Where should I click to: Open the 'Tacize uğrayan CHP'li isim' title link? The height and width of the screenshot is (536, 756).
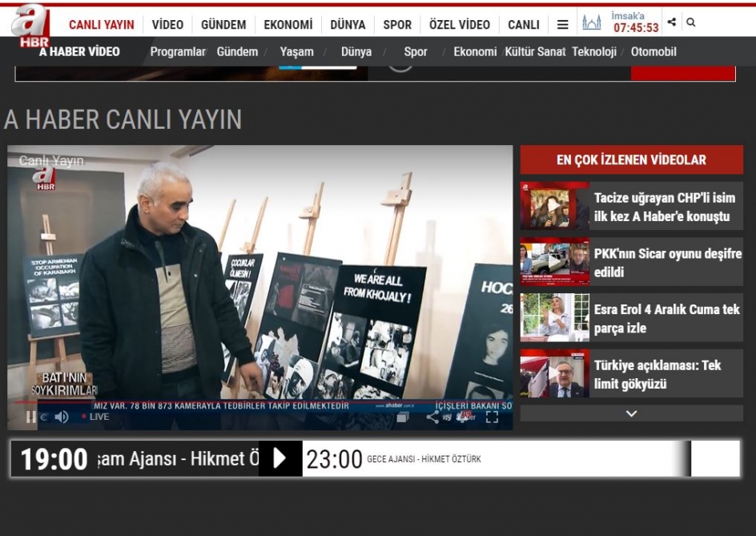665,207
